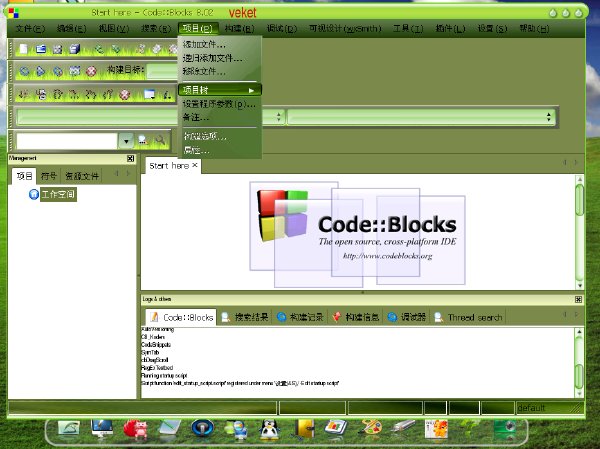Choose 设置程序参数(p)... menu entry
The height and width of the screenshot is (449, 600).
click(x=220, y=104)
